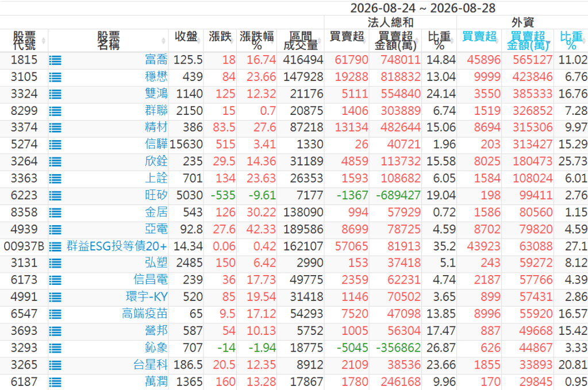
Task: Open the list icon for stock 3374 精材
Action: [x=55, y=128]
